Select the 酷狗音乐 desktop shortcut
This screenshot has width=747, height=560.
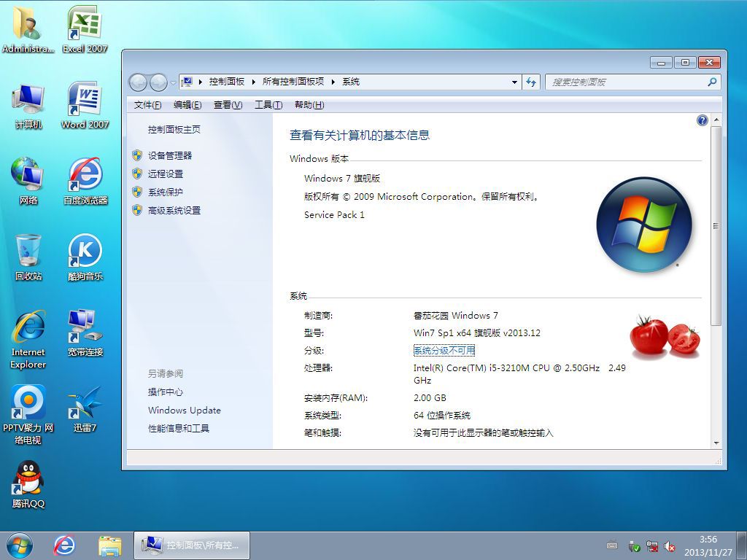pyautogui.click(x=85, y=257)
